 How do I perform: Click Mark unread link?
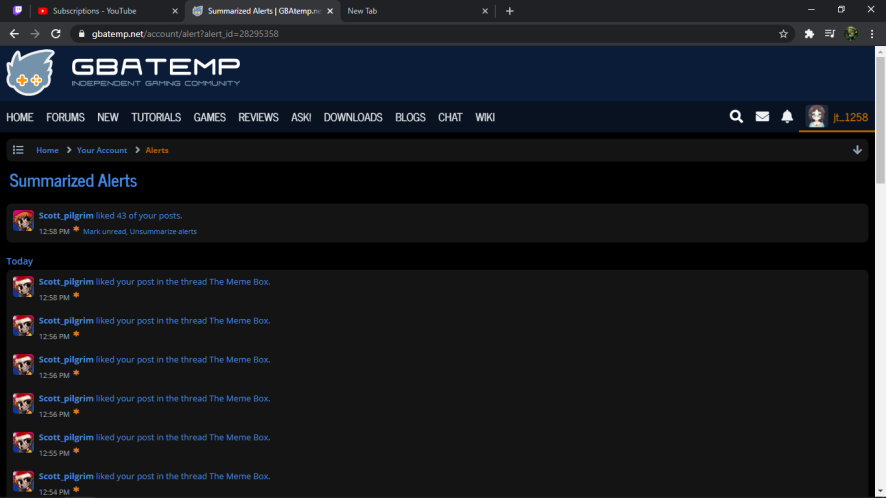[105, 231]
